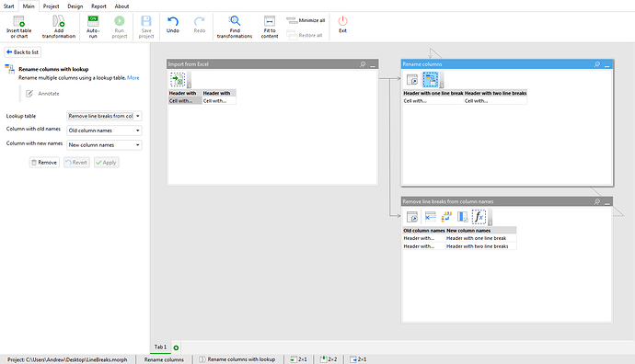Select Import from Excel action icon
The width and height of the screenshot is (635, 364).
[178, 79]
